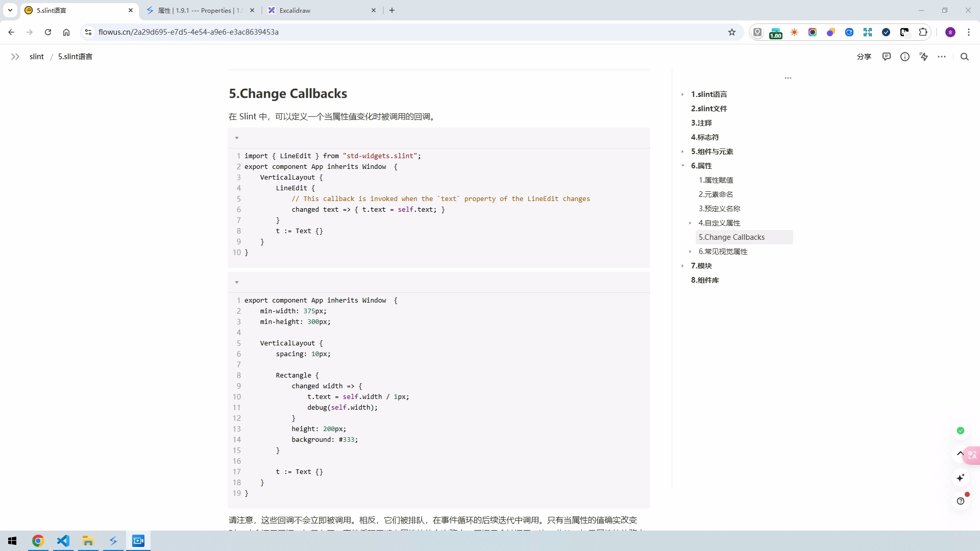Go to slint breadcrumb link
This screenshot has width=980, height=551.
coord(36,57)
